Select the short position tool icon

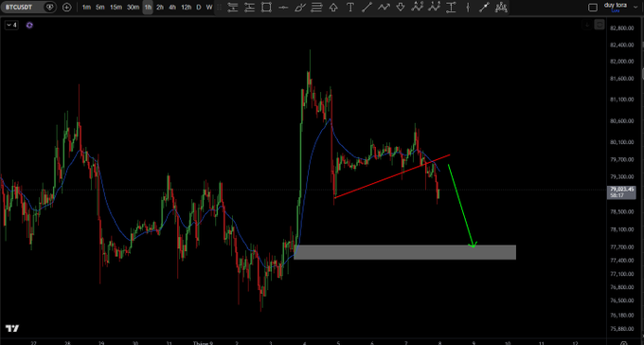tap(249, 7)
